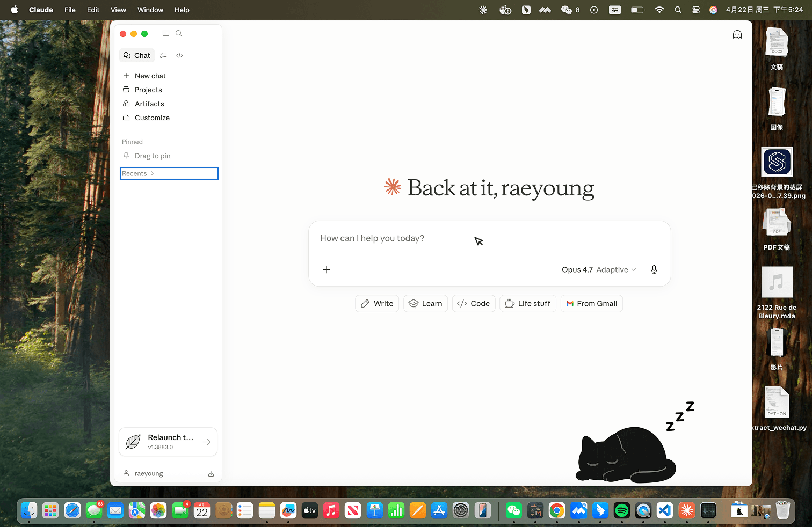
Task: Open the input method menu bar icon
Action: coord(615,10)
